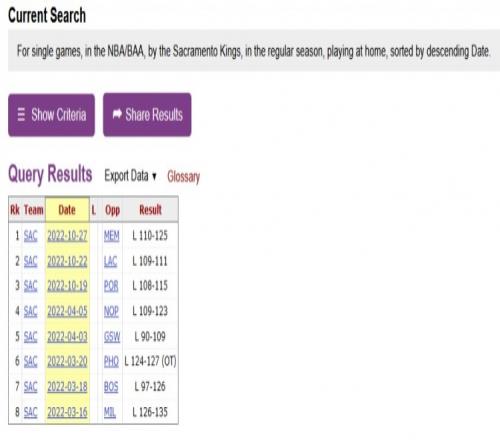
Task: Click the Show Criteria button
Action: click(x=51, y=115)
